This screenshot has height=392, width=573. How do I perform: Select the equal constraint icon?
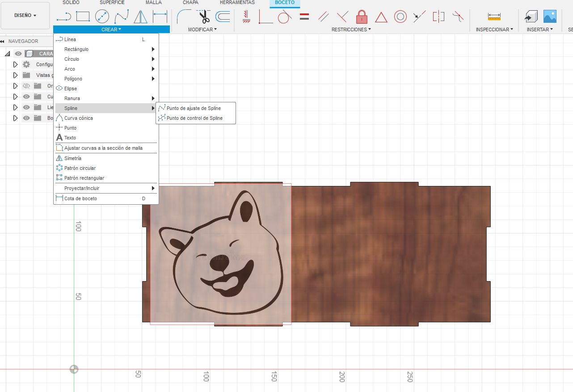coord(304,17)
